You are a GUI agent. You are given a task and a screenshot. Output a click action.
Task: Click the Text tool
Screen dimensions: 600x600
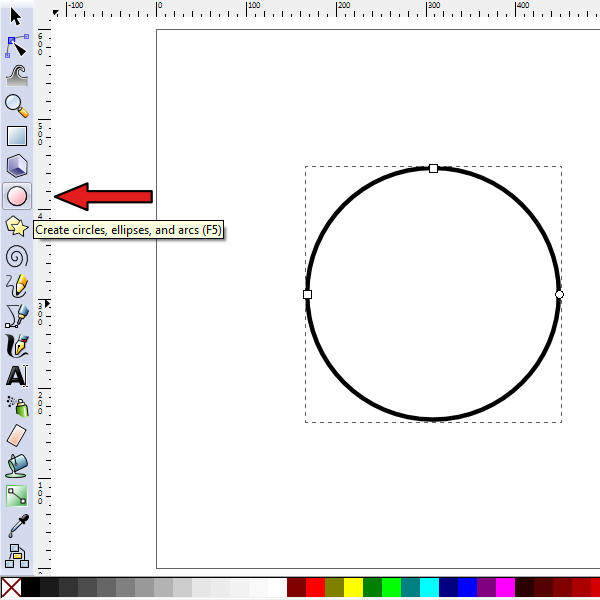pyautogui.click(x=17, y=376)
